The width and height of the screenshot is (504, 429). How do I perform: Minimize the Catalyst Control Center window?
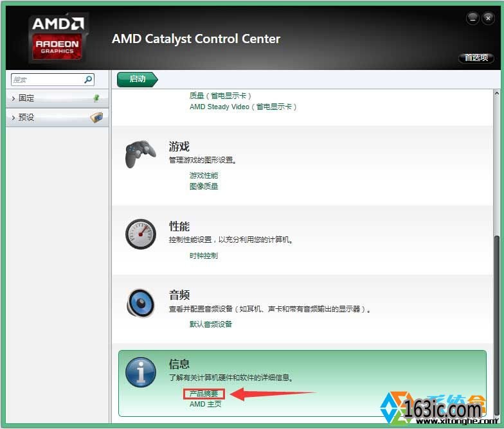(x=473, y=19)
